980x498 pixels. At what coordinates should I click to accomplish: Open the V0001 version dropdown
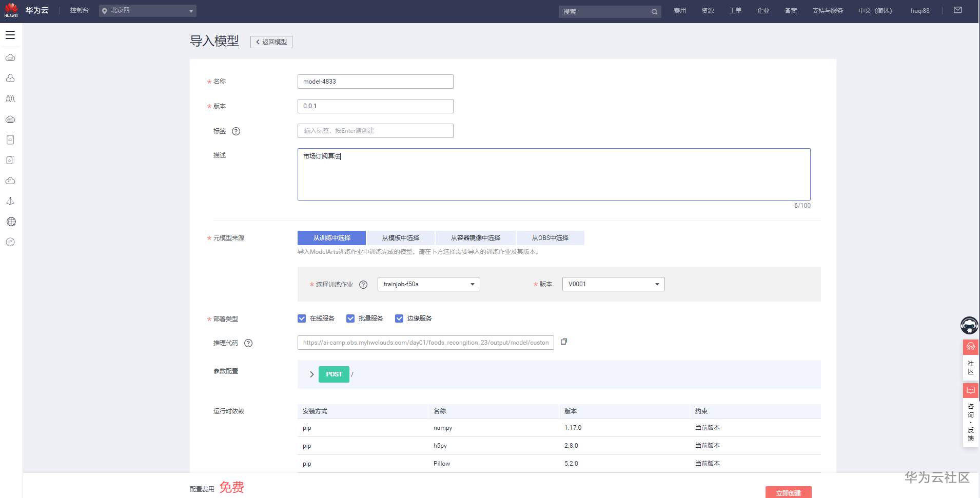(614, 284)
